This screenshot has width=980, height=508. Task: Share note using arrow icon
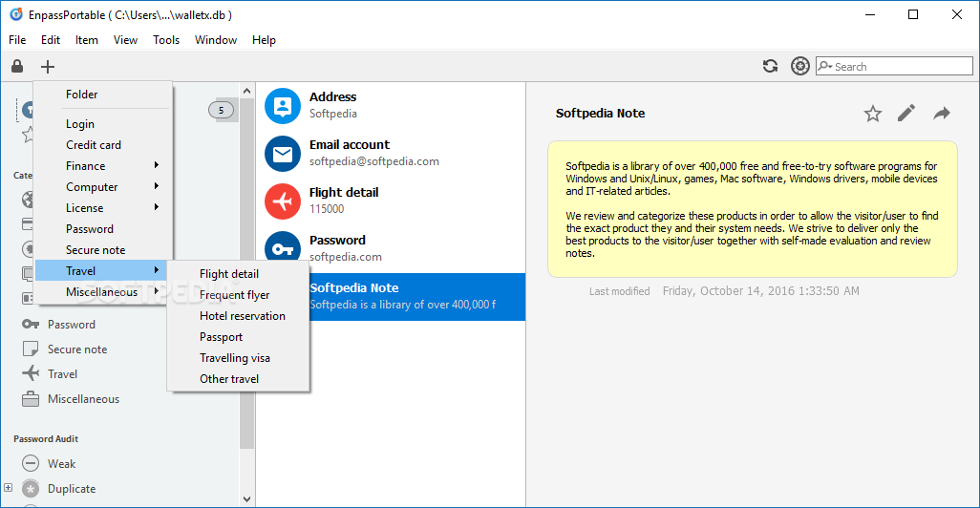click(941, 113)
